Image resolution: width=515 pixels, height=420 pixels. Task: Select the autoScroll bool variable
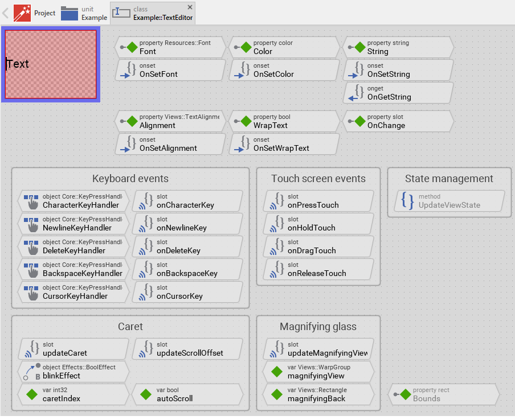pos(187,394)
